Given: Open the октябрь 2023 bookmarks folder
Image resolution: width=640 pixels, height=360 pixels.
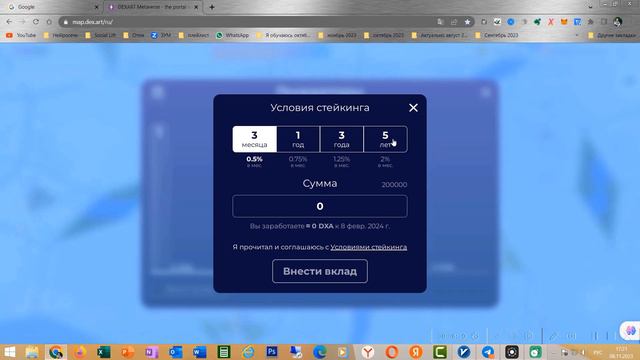Looking at the screenshot, I should point(384,36).
